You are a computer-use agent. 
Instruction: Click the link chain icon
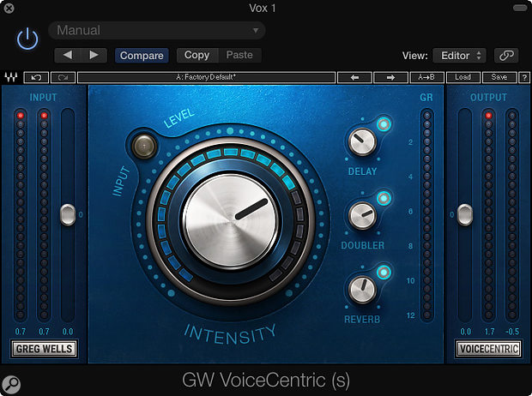click(x=506, y=56)
